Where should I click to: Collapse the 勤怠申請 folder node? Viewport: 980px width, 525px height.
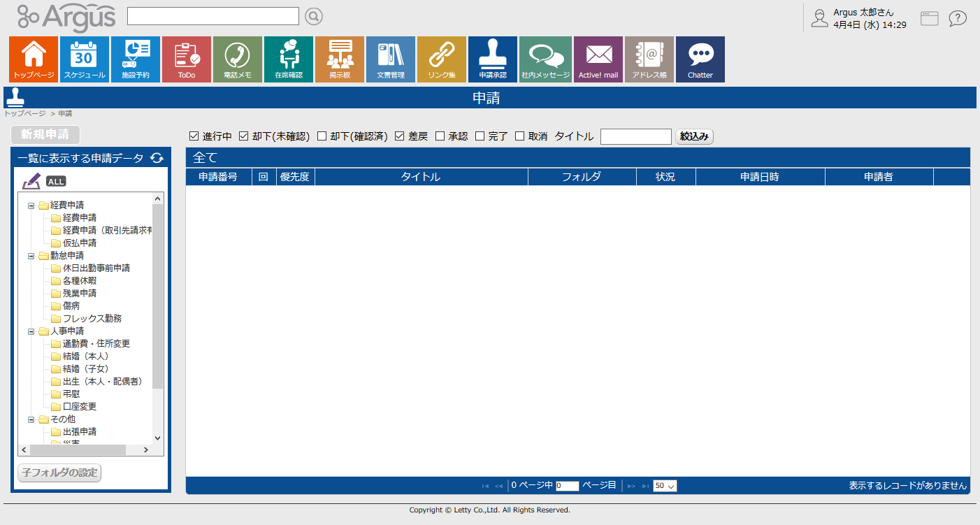tap(31, 256)
